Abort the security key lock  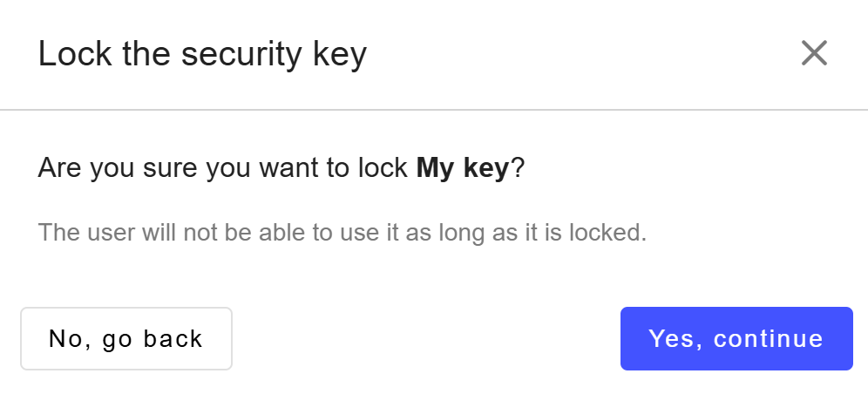point(126,338)
